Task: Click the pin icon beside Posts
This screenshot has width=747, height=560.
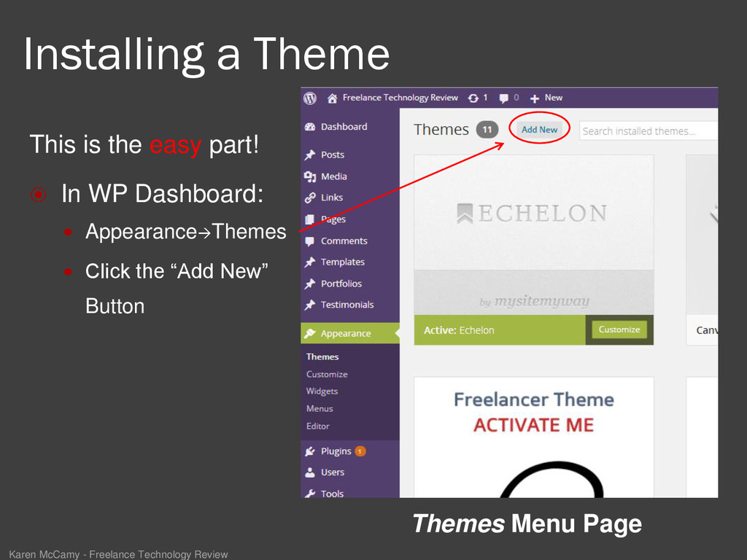Action: point(310,155)
